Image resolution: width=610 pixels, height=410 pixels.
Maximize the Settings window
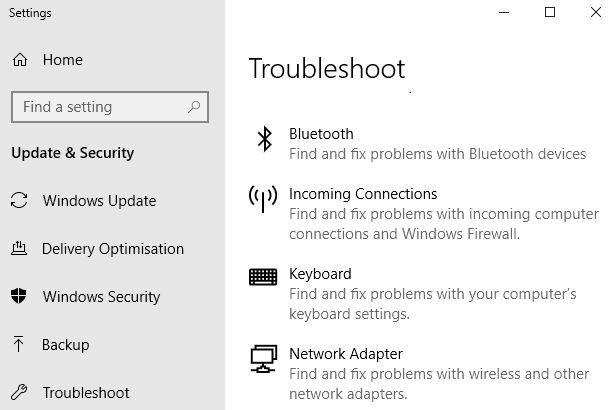coord(550,13)
